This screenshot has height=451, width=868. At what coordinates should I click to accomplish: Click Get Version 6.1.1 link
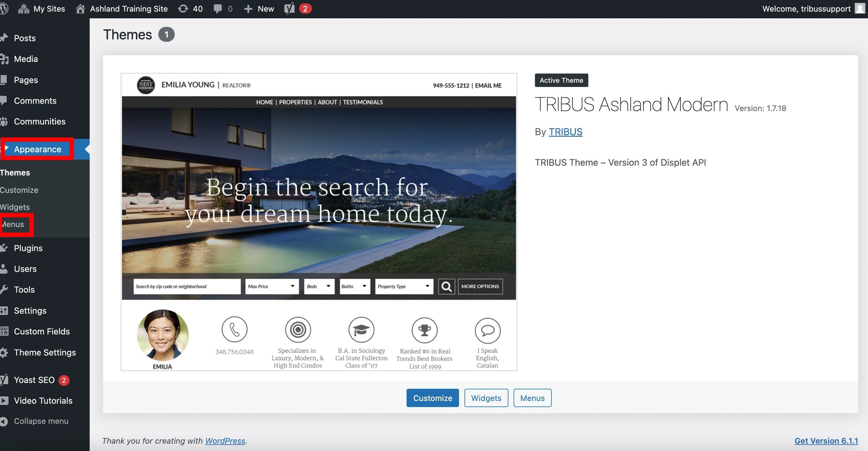click(826, 441)
